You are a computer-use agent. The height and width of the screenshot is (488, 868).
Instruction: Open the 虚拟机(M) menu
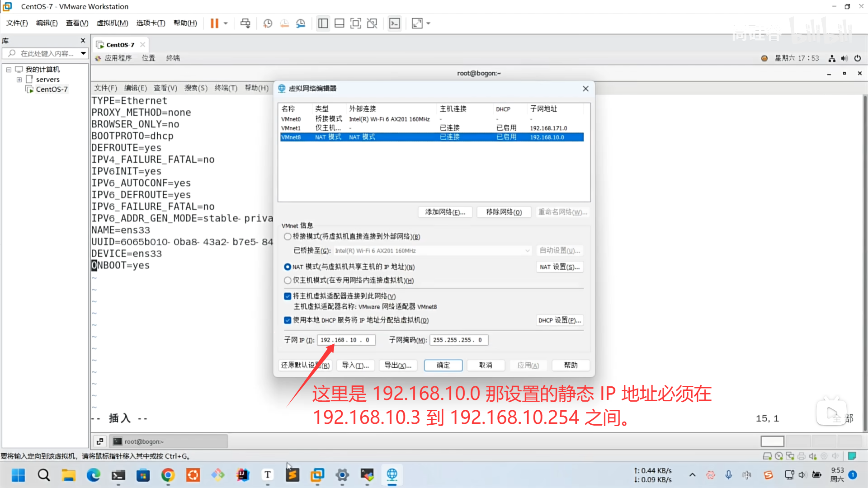tap(112, 23)
